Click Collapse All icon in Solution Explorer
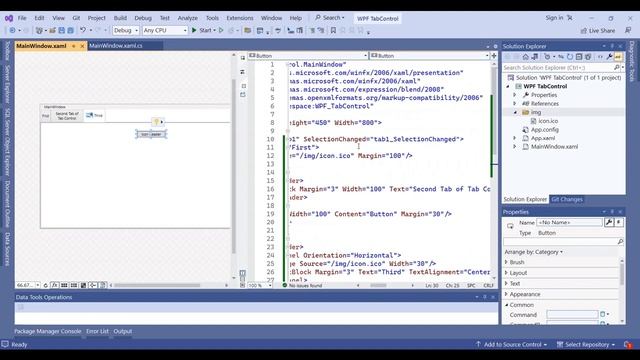Screen dimensions: 640x360 tap(579, 57)
